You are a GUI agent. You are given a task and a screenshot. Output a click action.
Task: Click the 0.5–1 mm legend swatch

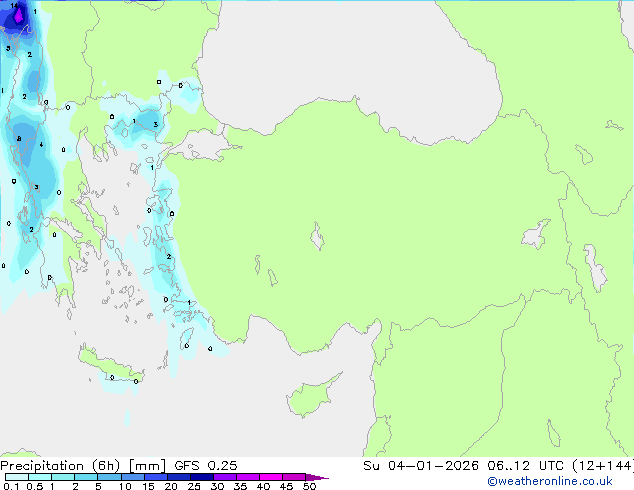[x=40, y=477]
